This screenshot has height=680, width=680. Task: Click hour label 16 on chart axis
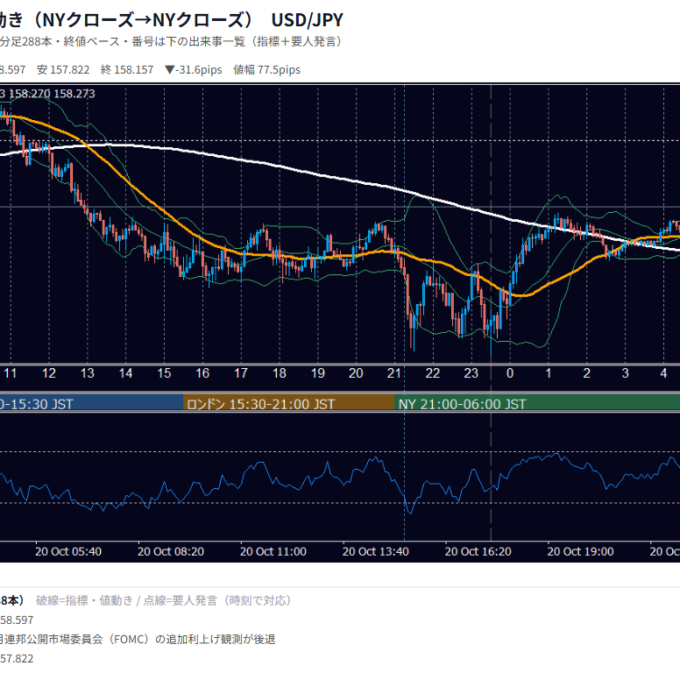(x=203, y=373)
